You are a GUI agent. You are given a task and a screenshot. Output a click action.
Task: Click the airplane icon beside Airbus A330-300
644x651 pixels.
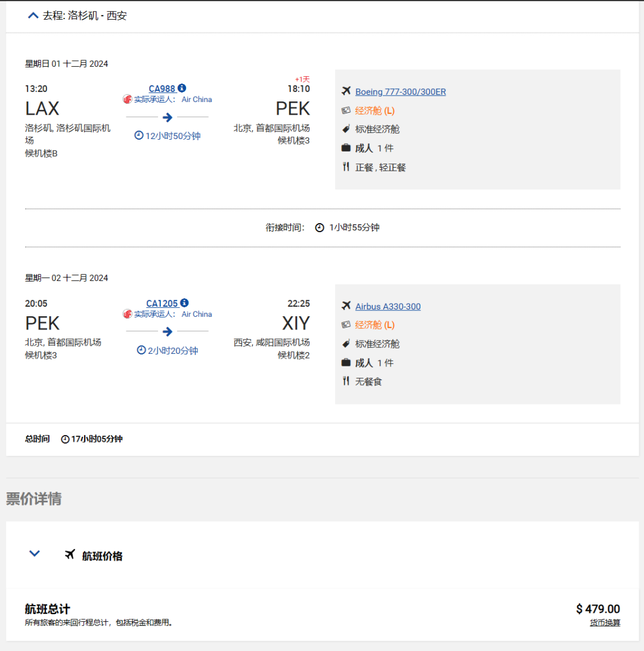coord(346,306)
